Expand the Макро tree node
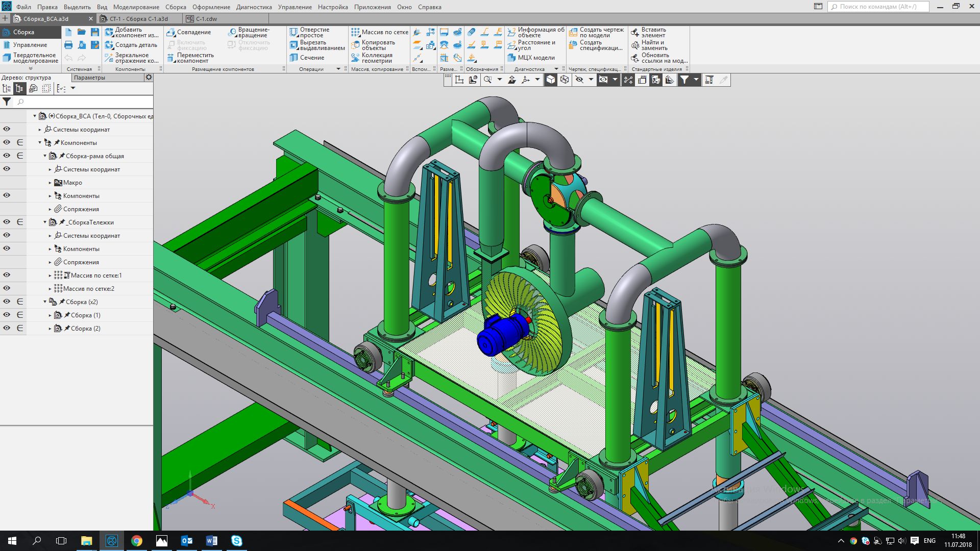 point(50,183)
